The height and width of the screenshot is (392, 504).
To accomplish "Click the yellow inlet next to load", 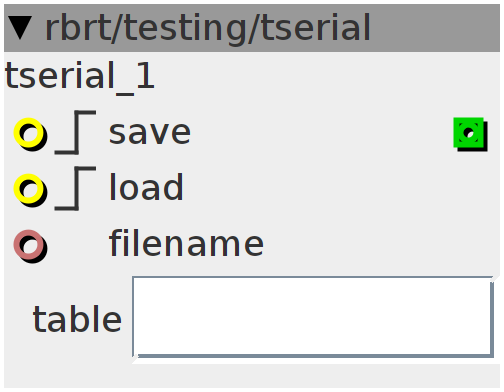I will pos(30,190).
